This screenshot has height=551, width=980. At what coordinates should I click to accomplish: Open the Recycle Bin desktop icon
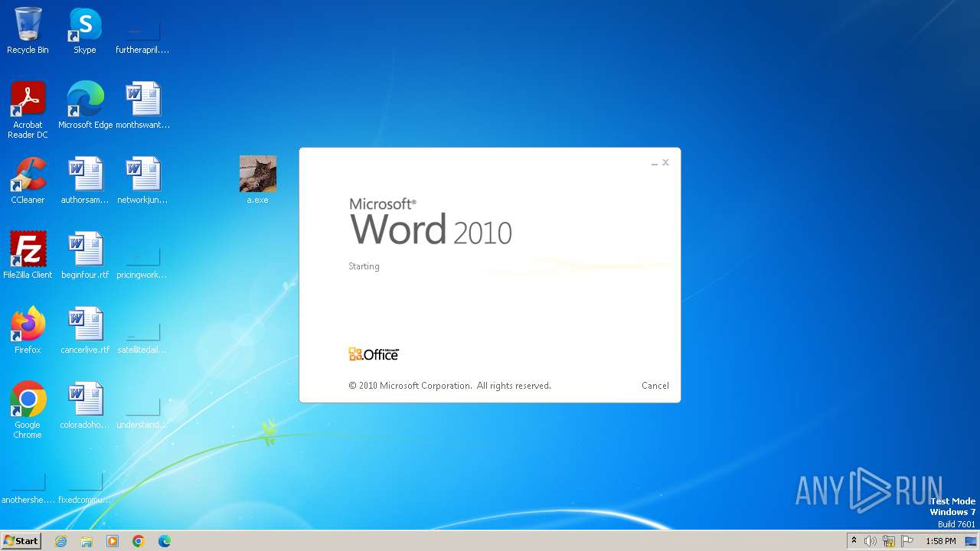tap(28, 31)
